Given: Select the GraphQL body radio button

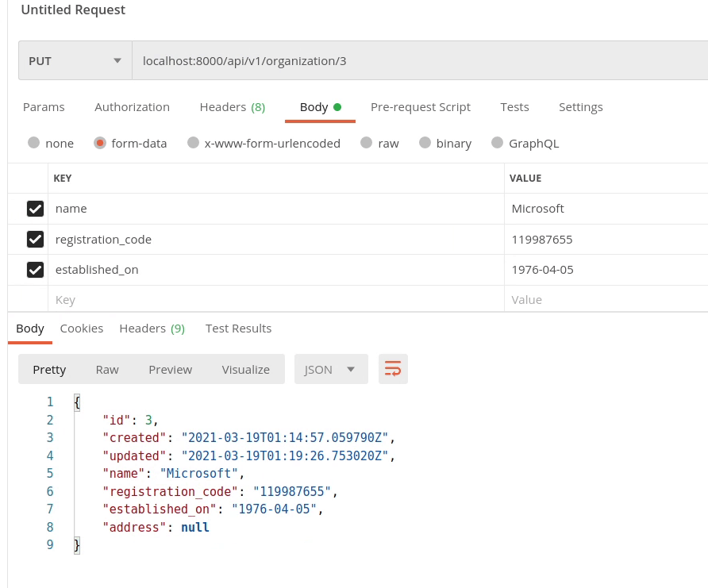Looking at the screenshot, I should (498, 143).
